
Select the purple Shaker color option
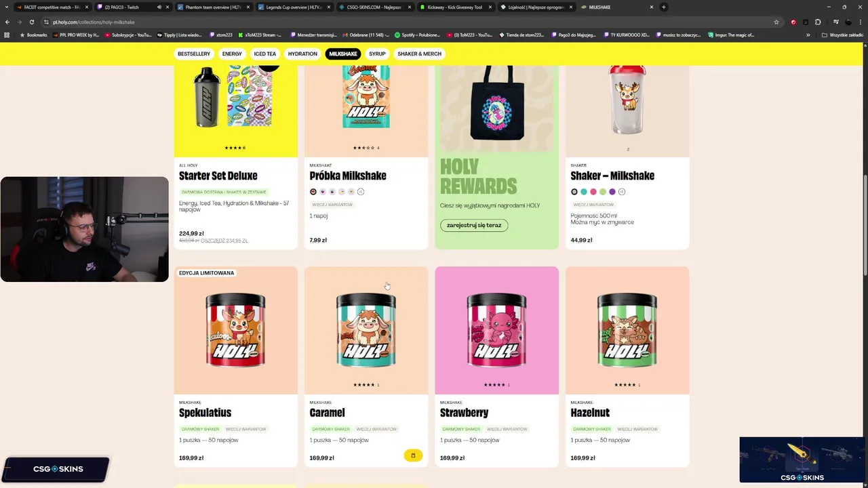(x=612, y=192)
